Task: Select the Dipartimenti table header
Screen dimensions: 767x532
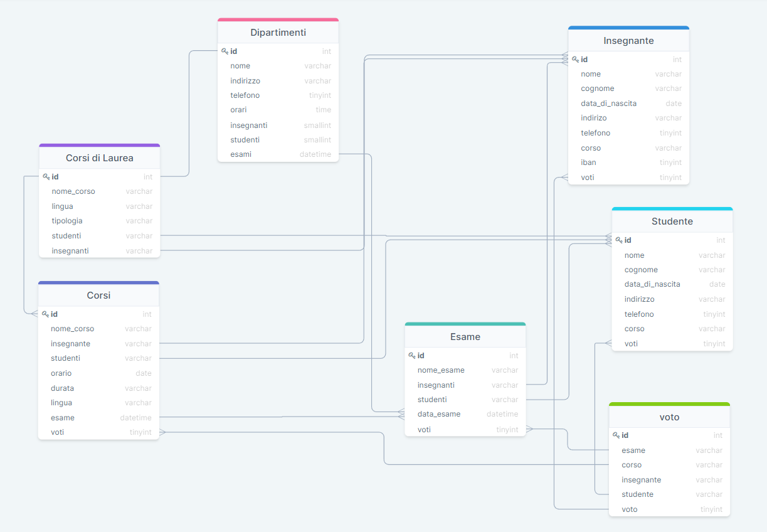Action: pyautogui.click(x=278, y=32)
